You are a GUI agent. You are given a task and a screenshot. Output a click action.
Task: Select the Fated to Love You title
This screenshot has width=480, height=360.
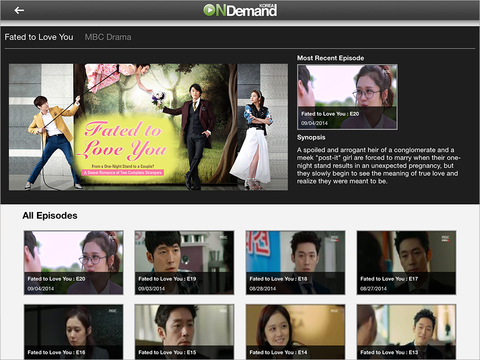point(39,37)
